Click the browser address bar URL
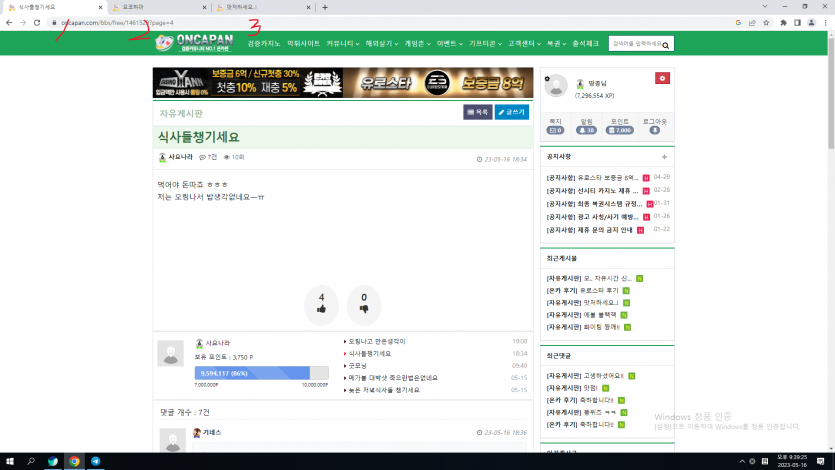The width and height of the screenshot is (835, 470). tap(117, 23)
